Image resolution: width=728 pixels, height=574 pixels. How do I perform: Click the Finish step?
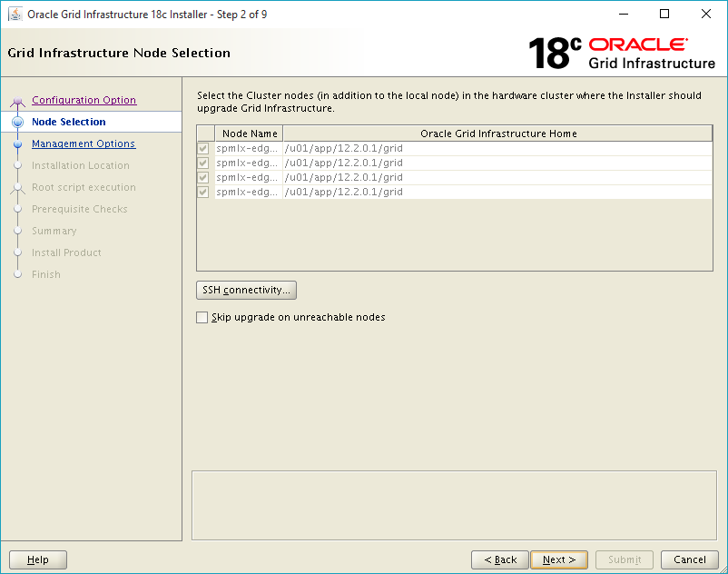[x=46, y=274]
